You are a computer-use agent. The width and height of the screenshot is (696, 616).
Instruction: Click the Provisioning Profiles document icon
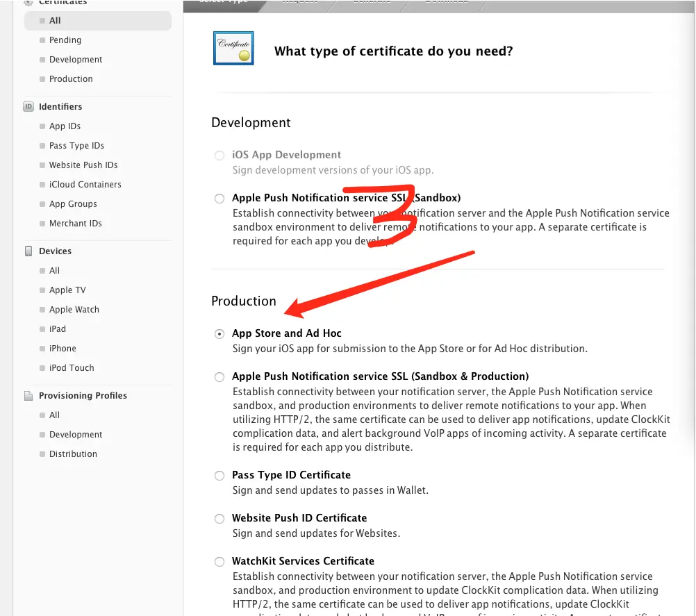[x=28, y=396]
